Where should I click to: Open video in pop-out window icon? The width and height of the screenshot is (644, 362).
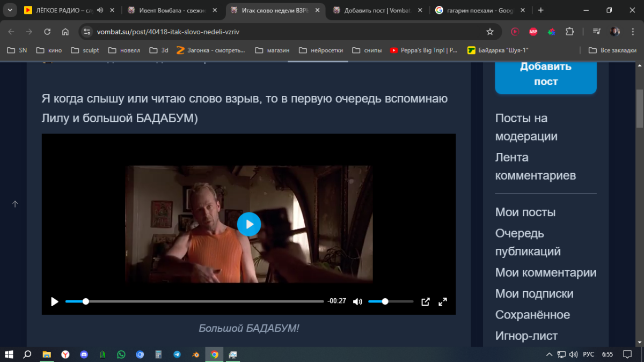pyautogui.click(x=426, y=301)
